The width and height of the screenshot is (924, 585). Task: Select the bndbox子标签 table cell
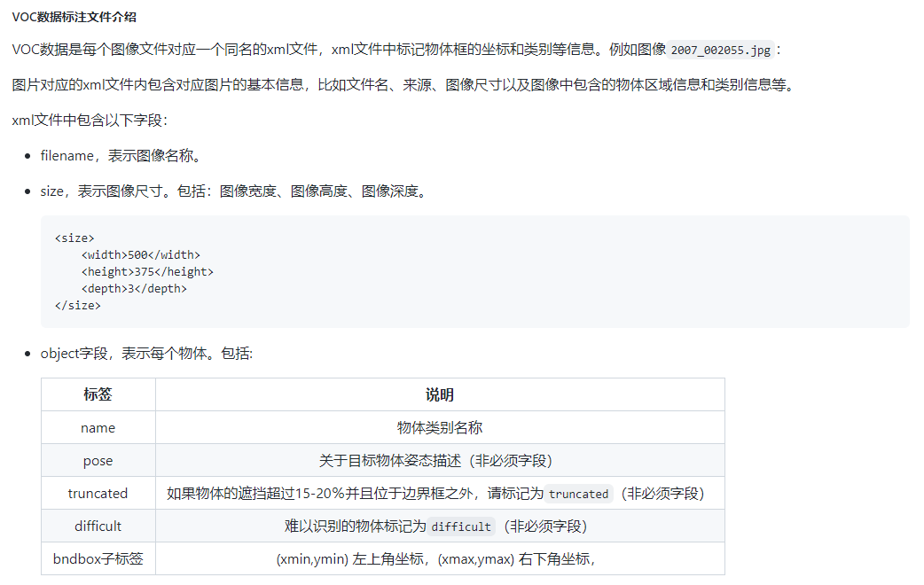[98, 558]
